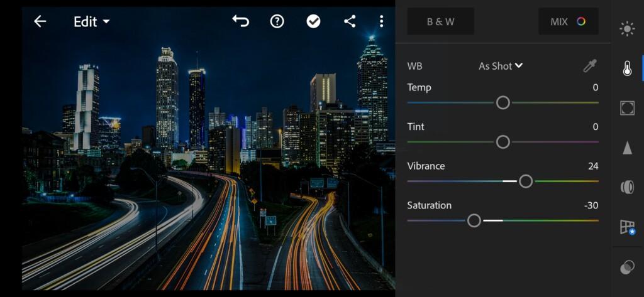Click the Temp label
The height and width of the screenshot is (297, 644).
[419, 88]
